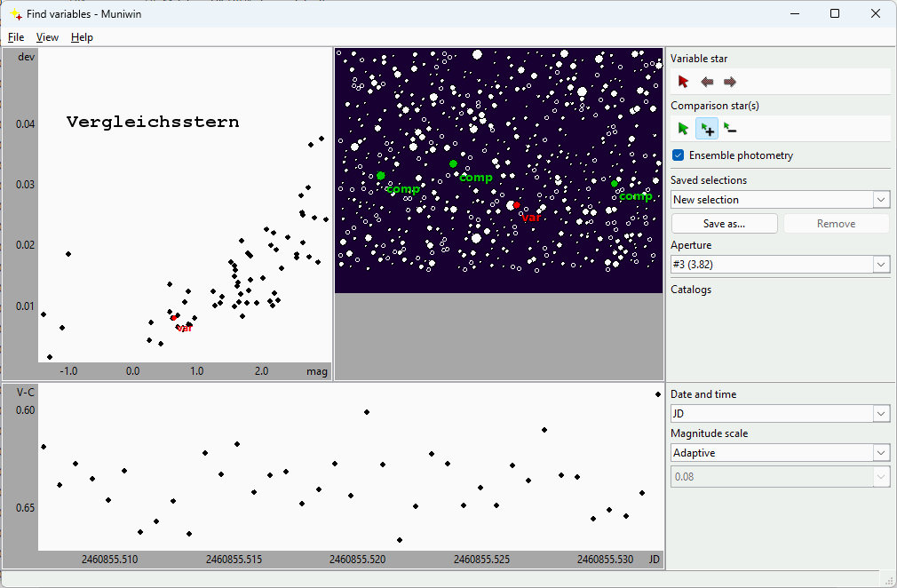The image size is (897, 588).
Task: Open the View menu
Action: click(x=47, y=37)
